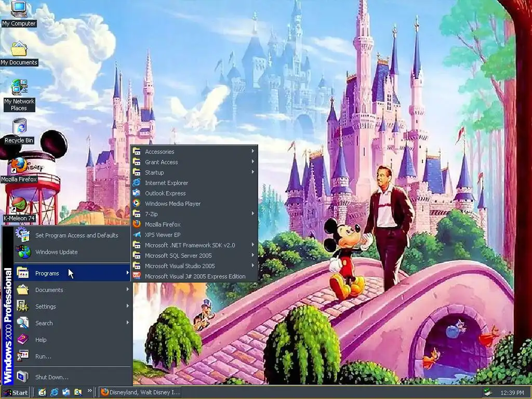
Task: Select Programs in the Start menu
Action: tap(72, 273)
